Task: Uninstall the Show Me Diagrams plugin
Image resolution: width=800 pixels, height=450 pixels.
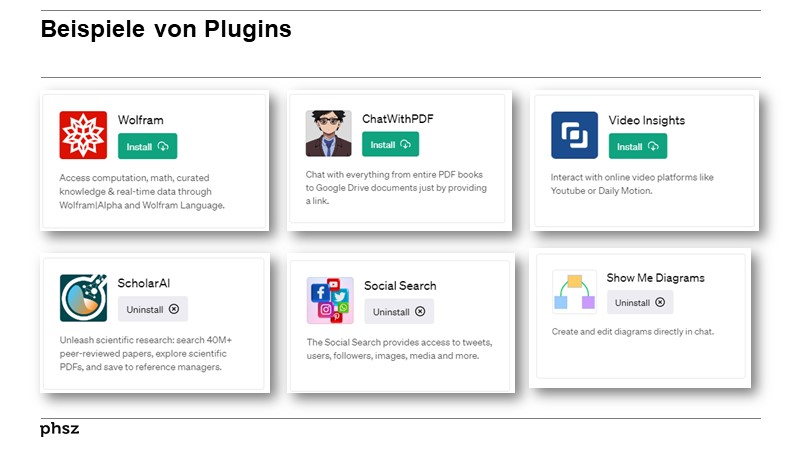Action: [640, 303]
